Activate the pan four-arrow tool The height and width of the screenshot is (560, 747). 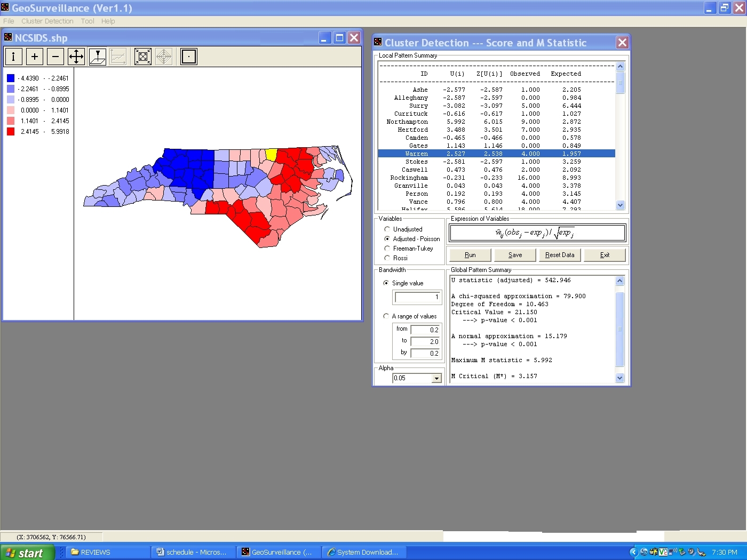(x=76, y=57)
